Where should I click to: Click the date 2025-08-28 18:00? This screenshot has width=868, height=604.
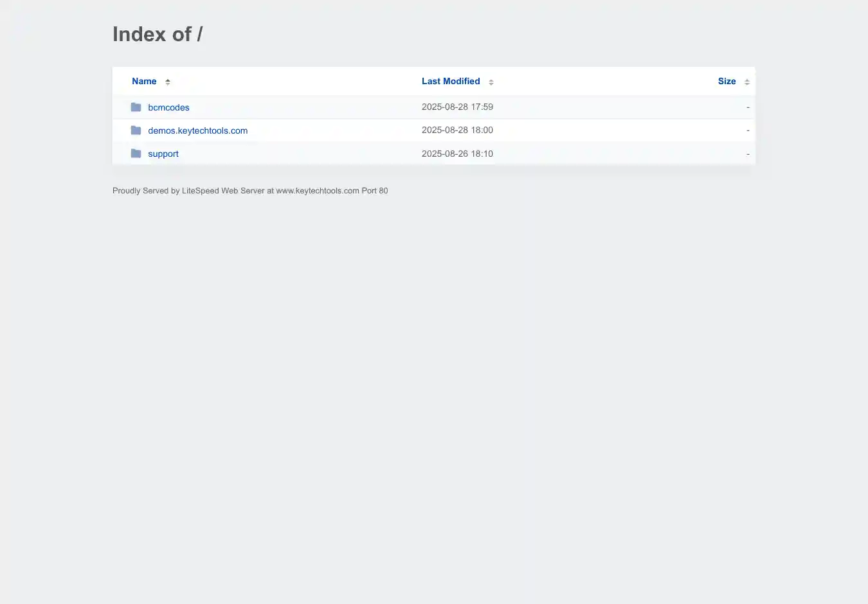click(457, 130)
